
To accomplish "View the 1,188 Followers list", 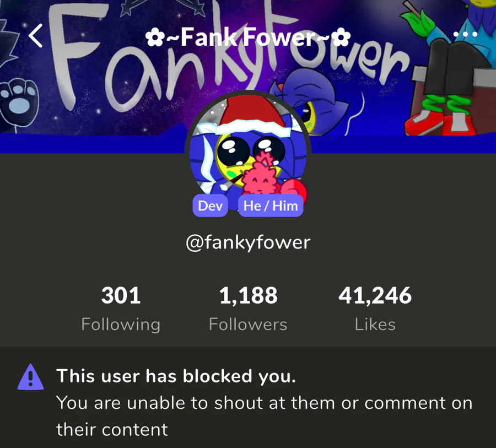I will [x=248, y=308].
